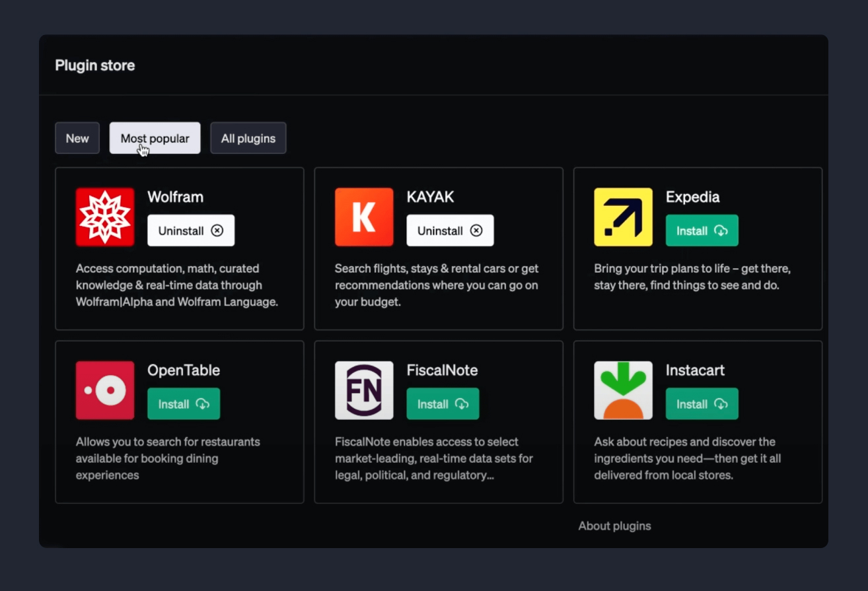Screen dimensions: 868x591
Task: Click Instacart's 'Ask about recipes' description
Action: 687,458
